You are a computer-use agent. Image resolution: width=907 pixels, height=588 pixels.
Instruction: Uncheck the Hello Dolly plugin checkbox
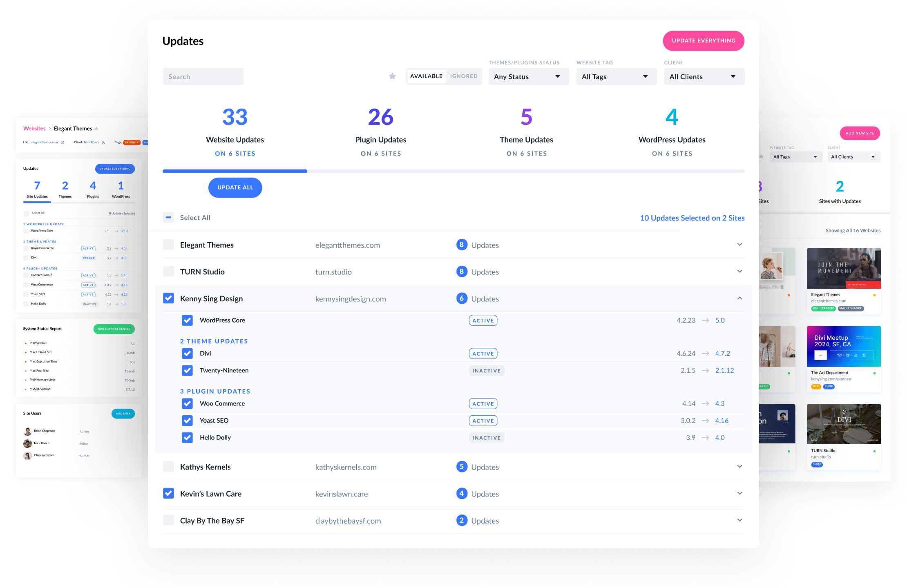(186, 437)
